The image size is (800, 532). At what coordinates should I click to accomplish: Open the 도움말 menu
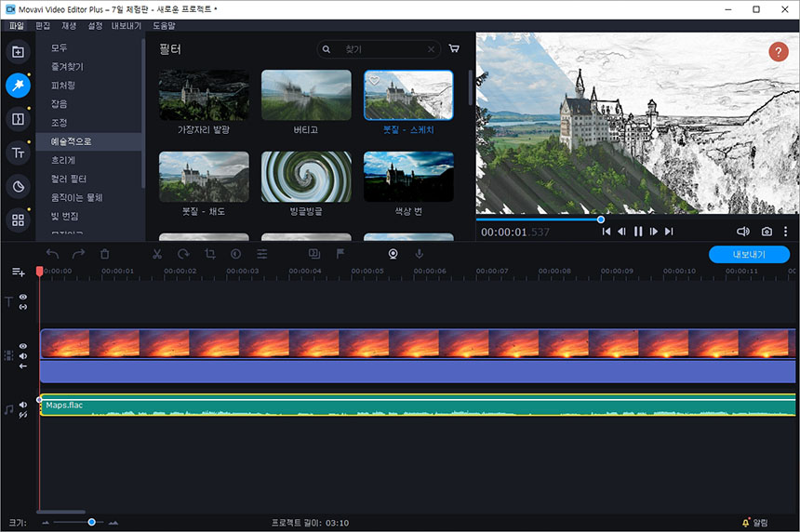pyautogui.click(x=164, y=25)
